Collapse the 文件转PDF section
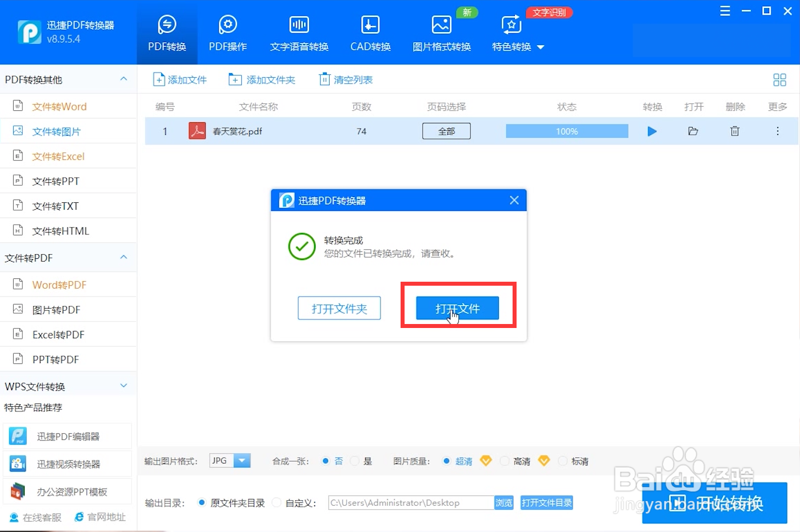 (123, 258)
